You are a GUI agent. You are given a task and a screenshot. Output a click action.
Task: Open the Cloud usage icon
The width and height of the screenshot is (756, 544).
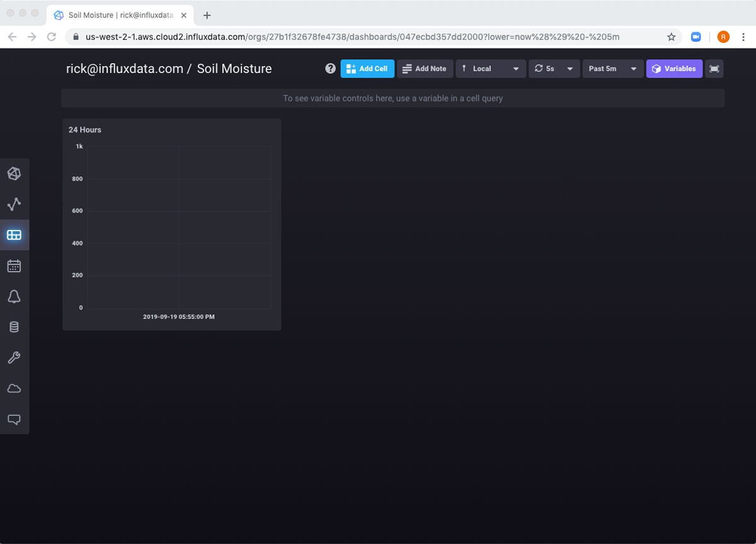point(14,389)
